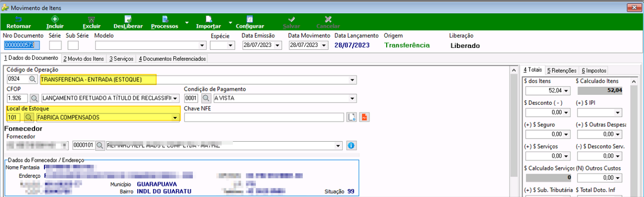Screen dimensions: 644x197
Task: Click the Movimento de Itens window icon
Action: (x=5, y=8)
